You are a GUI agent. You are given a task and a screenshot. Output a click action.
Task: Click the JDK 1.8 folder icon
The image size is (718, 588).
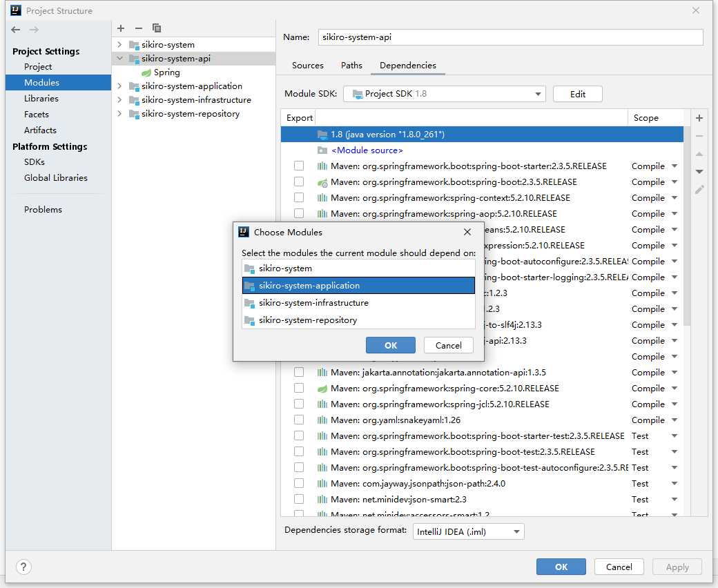click(322, 135)
